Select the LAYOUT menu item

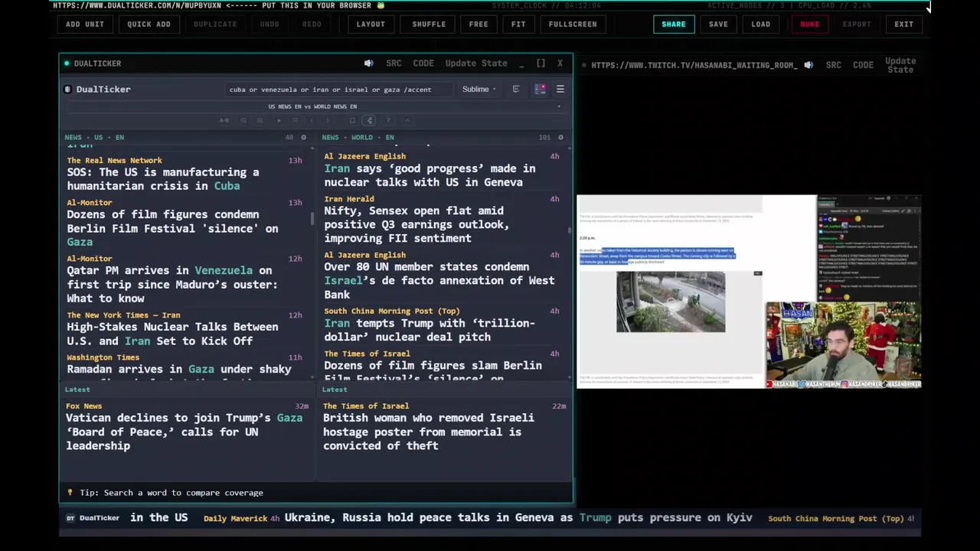click(x=371, y=24)
